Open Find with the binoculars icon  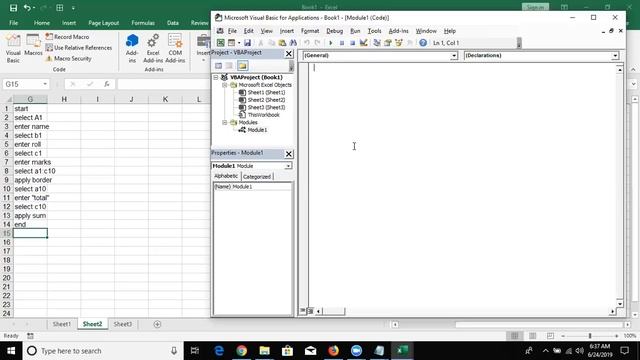(293, 43)
